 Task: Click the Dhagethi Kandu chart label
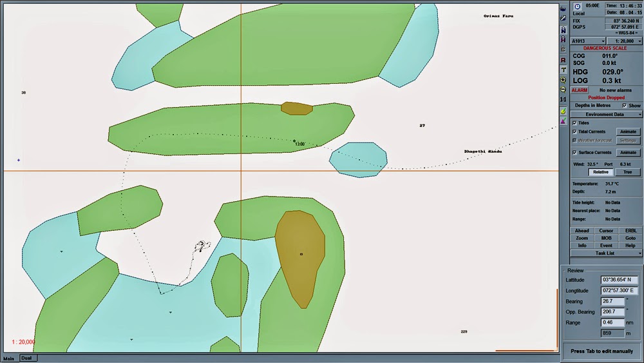tap(483, 152)
